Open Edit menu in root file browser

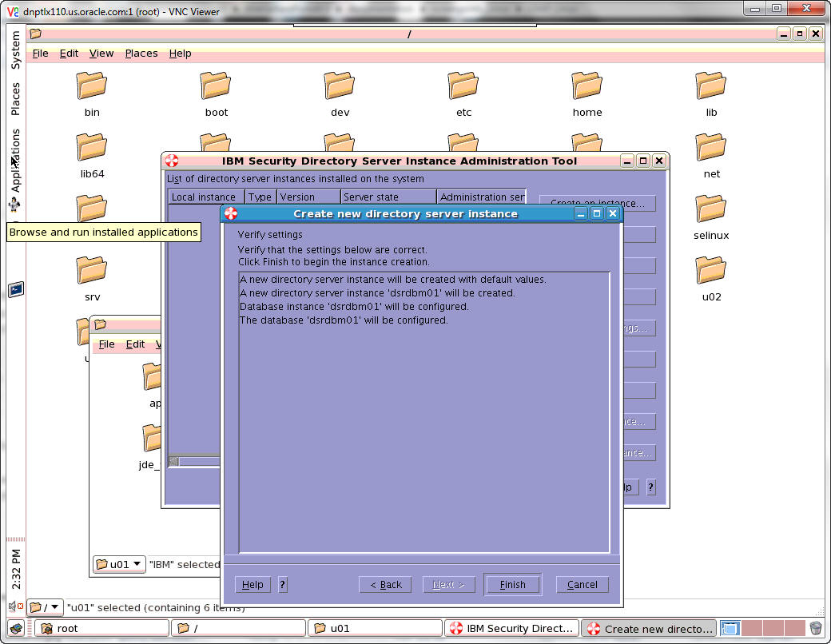pos(69,54)
